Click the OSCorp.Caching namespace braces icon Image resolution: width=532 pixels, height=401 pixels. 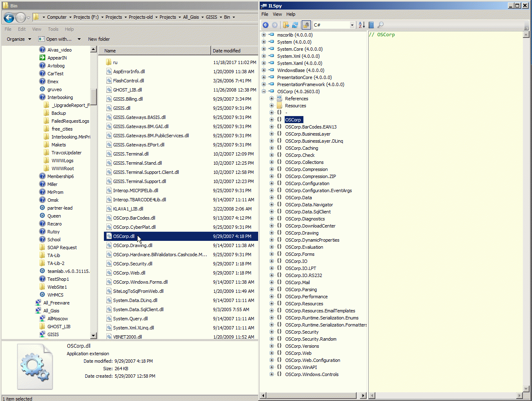[x=279, y=148]
